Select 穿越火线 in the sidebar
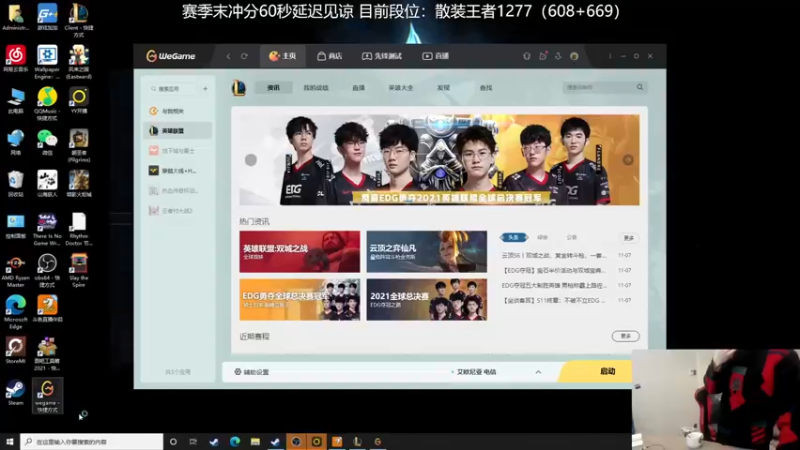The width and height of the screenshot is (800, 450). tap(178, 171)
